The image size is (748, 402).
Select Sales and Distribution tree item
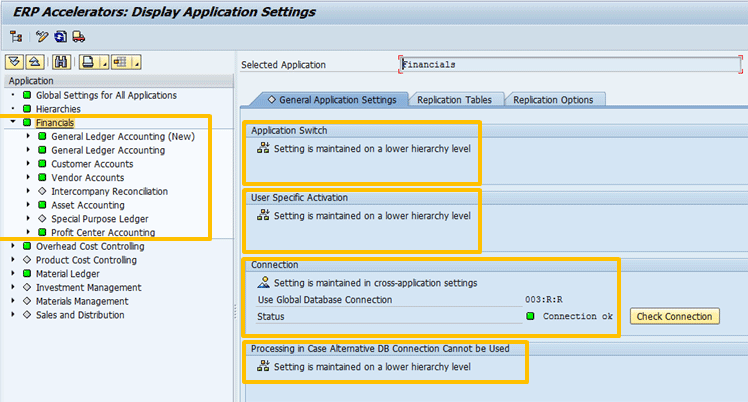pyautogui.click(x=80, y=315)
